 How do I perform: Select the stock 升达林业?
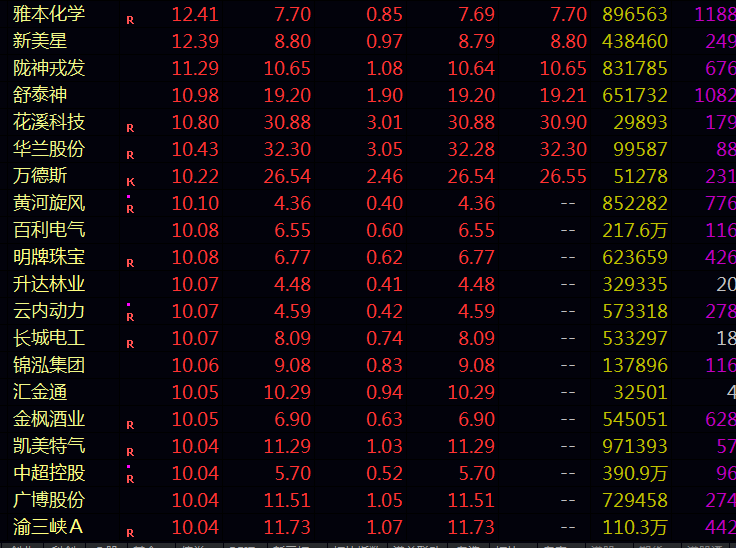pos(49,284)
